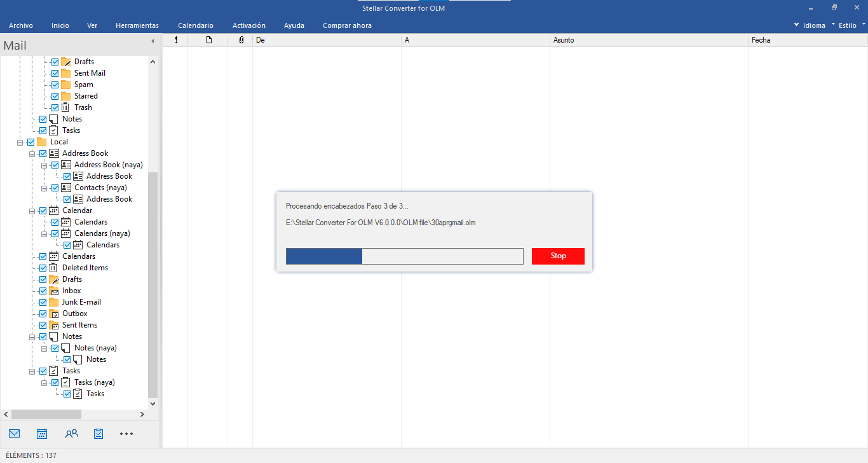Sort by the importance exclamation column icon
Screen dimensions: 868x463
(x=176, y=40)
